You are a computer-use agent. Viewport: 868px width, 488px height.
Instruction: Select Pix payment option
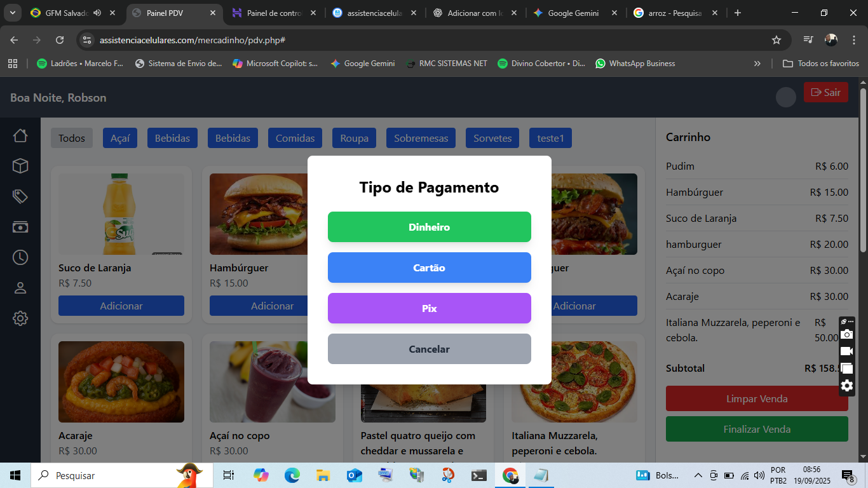pyautogui.click(x=429, y=308)
